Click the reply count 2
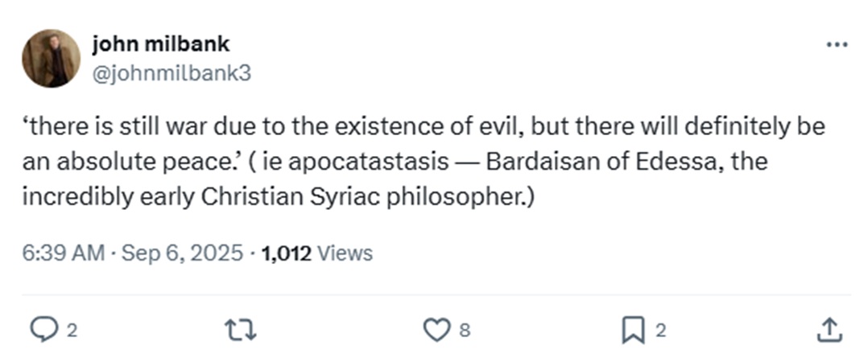The image size is (868, 362). click(x=72, y=331)
